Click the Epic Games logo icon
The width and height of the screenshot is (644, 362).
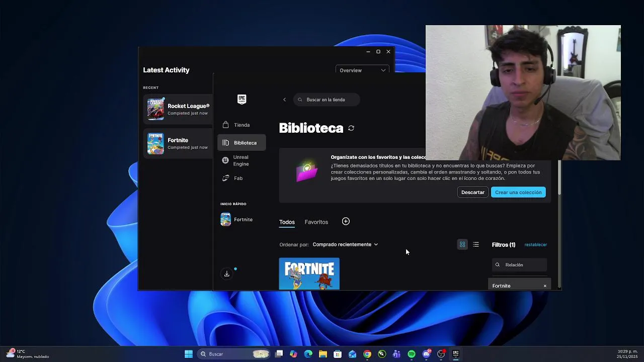[242, 99]
